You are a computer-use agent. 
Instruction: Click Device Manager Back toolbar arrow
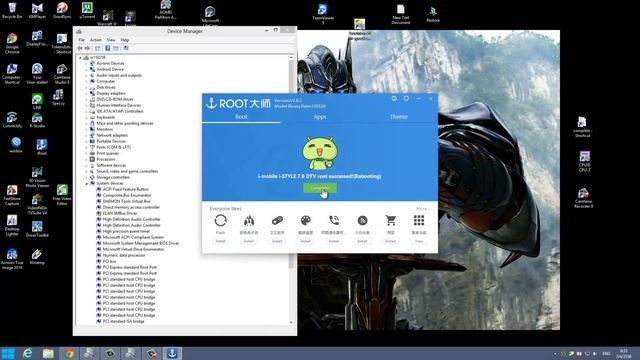coord(80,48)
